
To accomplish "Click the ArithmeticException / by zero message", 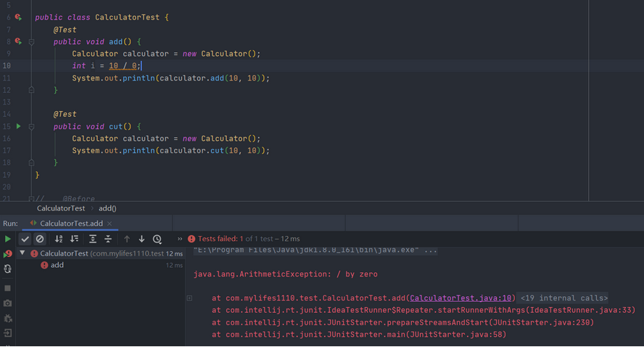I will coord(286,274).
